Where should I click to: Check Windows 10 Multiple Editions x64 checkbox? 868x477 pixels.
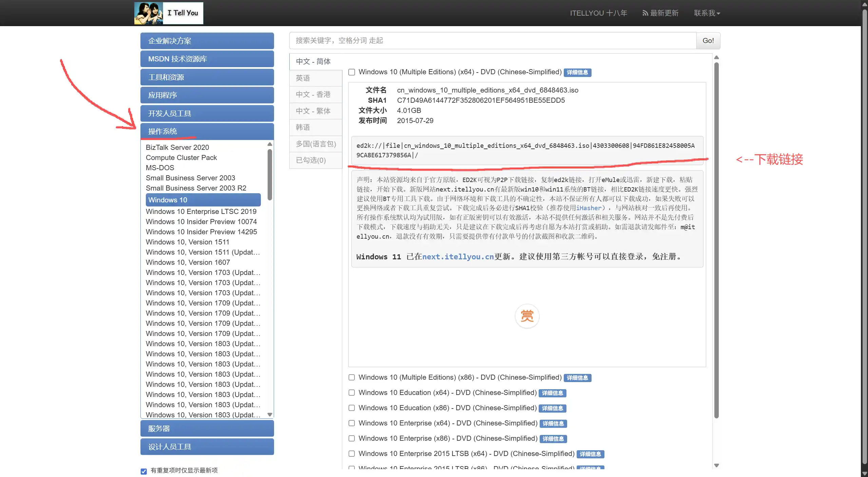[x=352, y=72]
